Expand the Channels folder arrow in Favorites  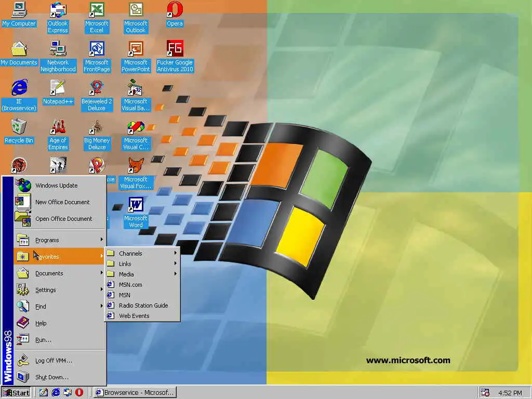point(176,253)
